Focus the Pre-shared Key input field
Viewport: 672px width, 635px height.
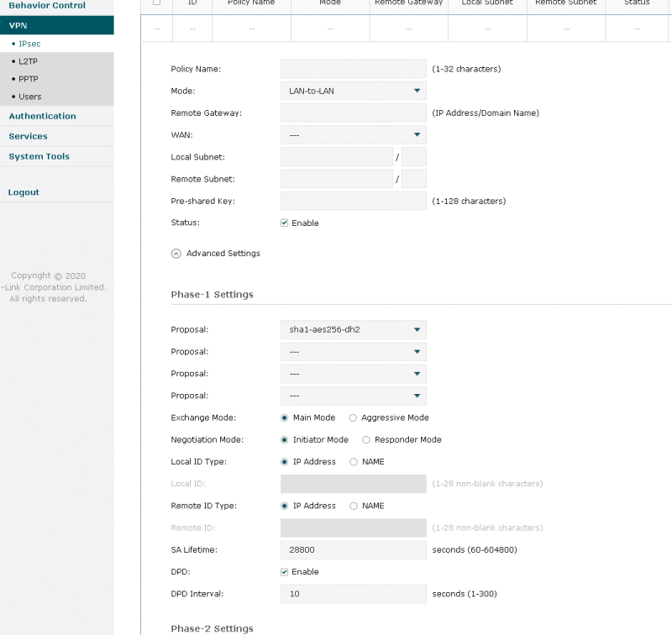coord(353,201)
